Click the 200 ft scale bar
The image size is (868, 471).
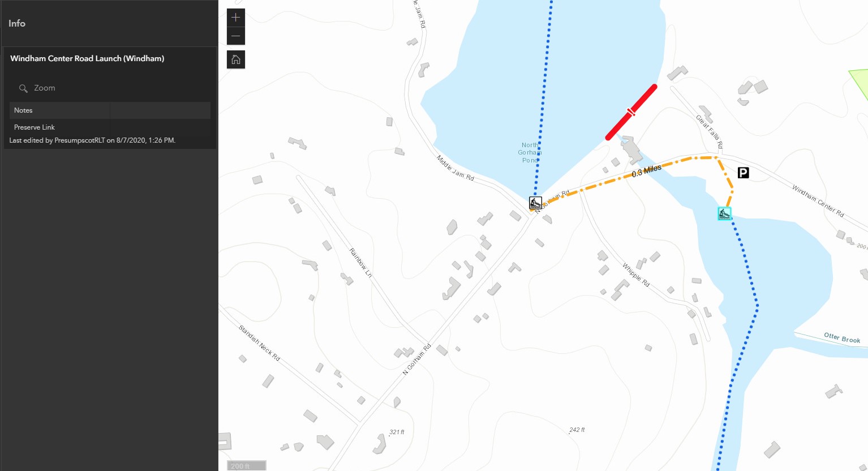click(x=247, y=466)
